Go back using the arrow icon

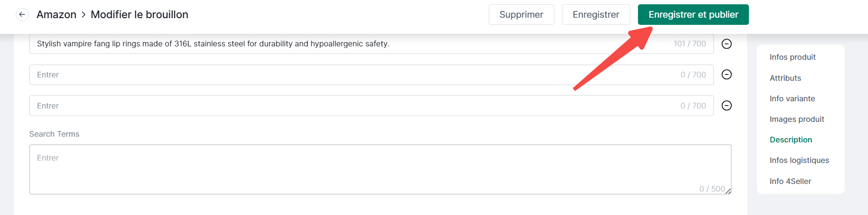[22, 15]
